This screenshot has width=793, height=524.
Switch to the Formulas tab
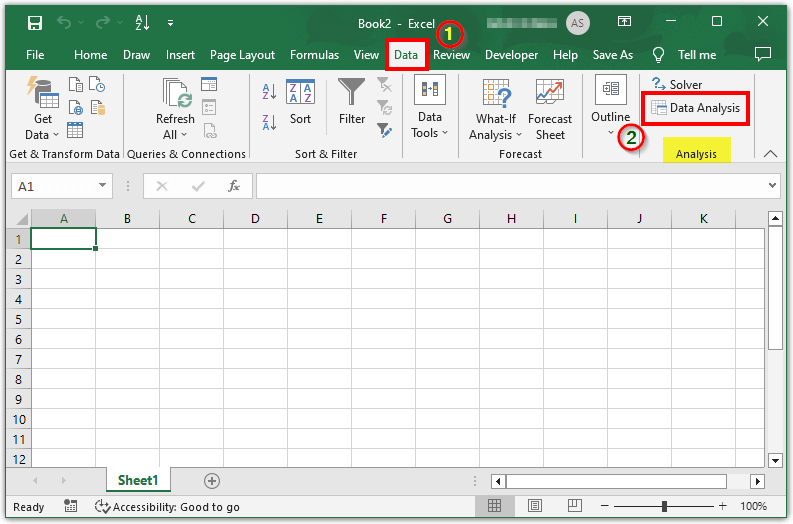pyautogui.click(x=315, y=55)
